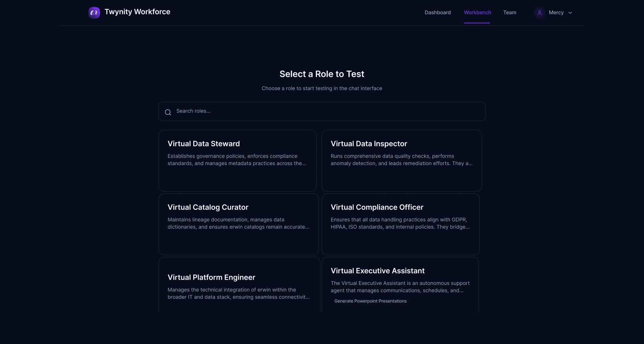644x344 pixels.
Task: Select the Virtual Data Steward role title
Action: (203, 144)
